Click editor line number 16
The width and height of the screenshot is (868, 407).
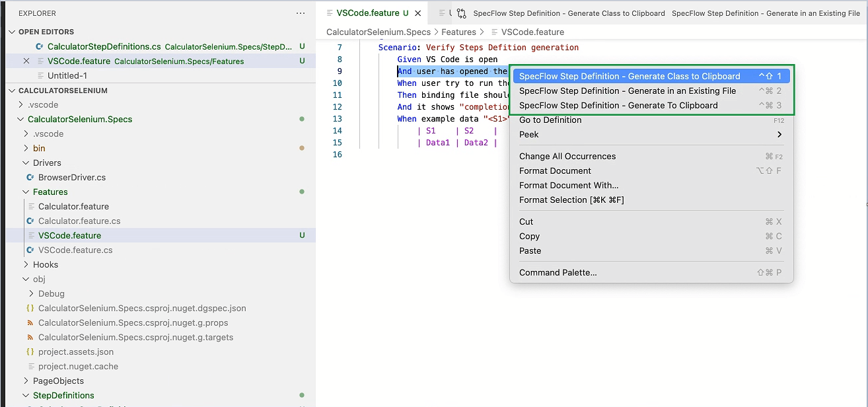(338, 155)
